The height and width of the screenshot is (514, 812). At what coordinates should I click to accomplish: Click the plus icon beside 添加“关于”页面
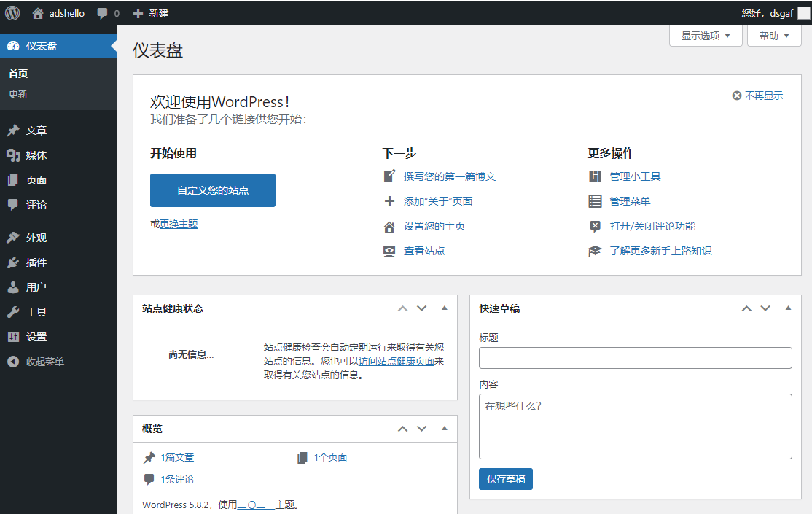pyautogui.click(x=389, y=201)
